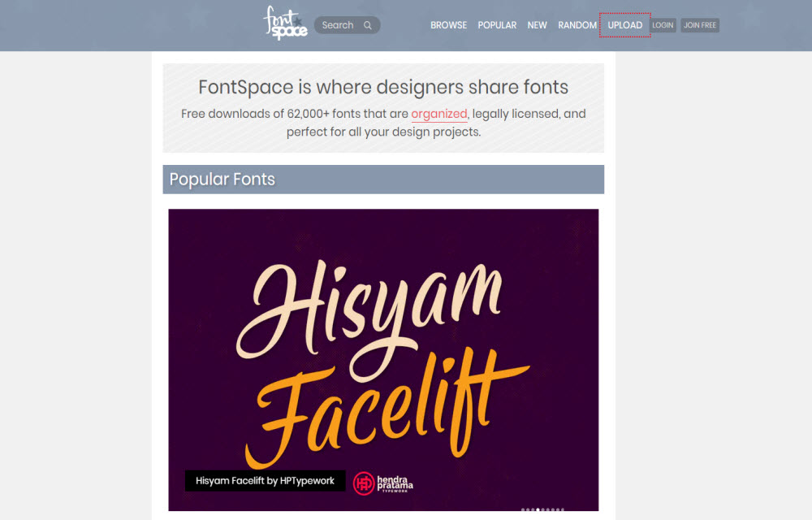Go to the POPULAR fonts page
This screenshot has height=520, width=812.
point(497,25)
